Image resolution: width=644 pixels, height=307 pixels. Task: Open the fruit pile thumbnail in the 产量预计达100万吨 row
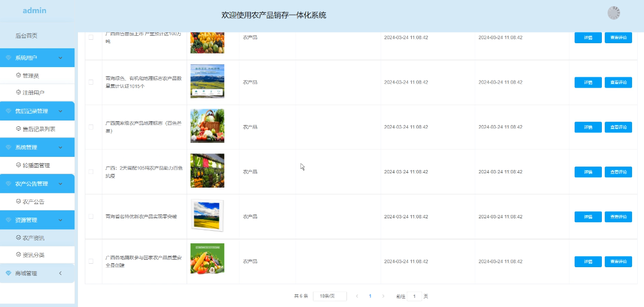[208, 43]
